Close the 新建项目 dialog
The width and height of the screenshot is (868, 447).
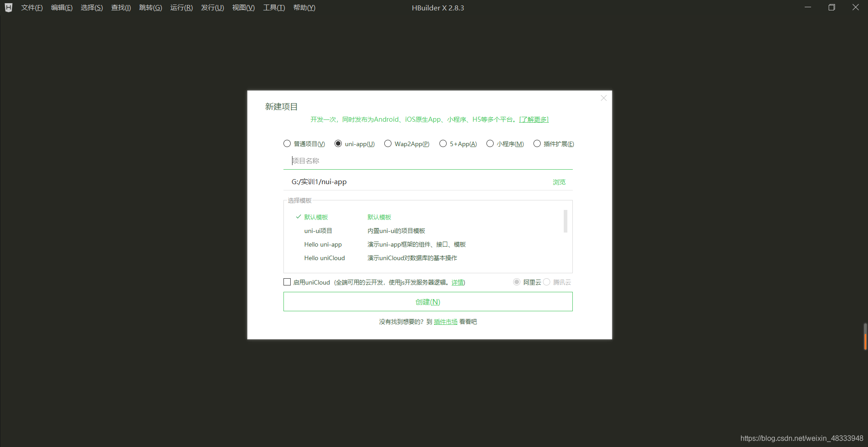coord(604,98)
